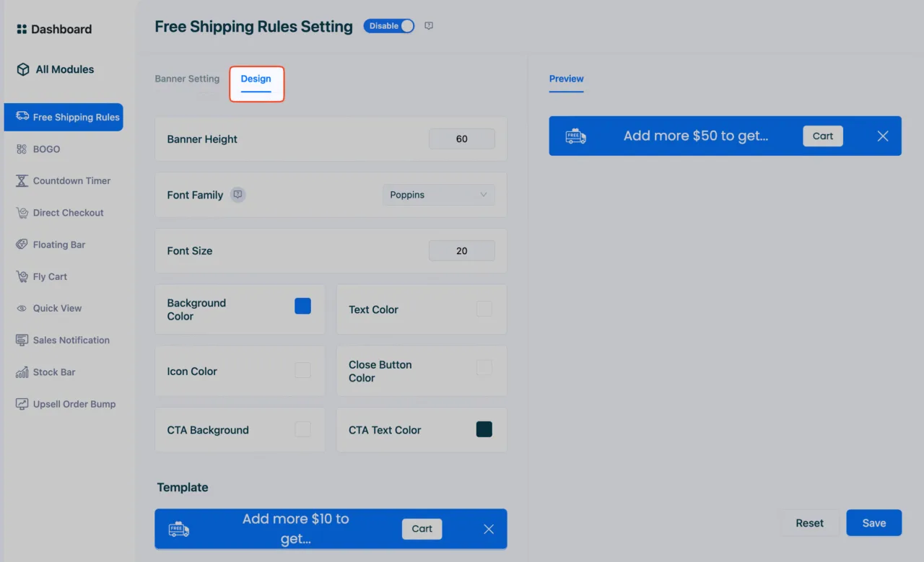The height and width of the screenshot is (562, 924).
Task: Open the Stock Bar chart icon
Action: pos(22,372)
